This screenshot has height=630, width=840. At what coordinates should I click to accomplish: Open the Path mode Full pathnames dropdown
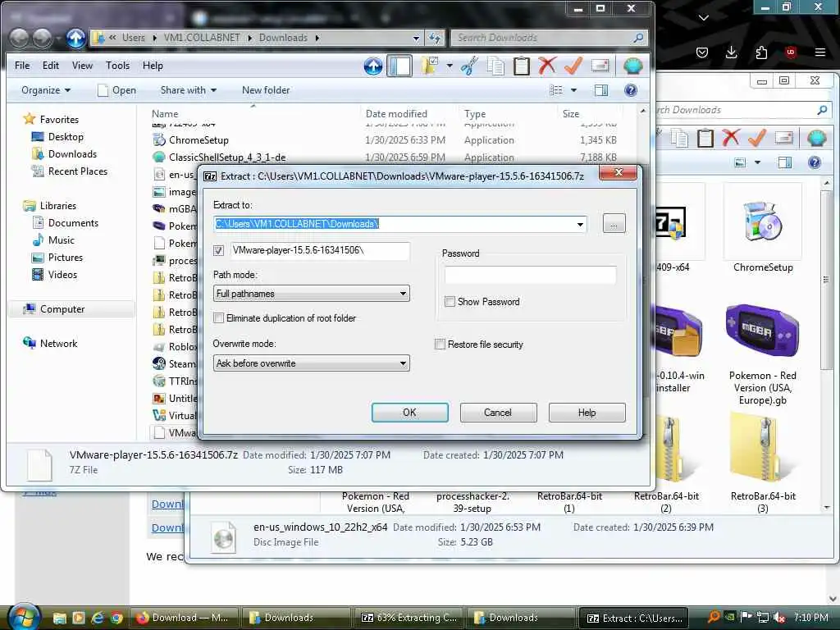311,294
